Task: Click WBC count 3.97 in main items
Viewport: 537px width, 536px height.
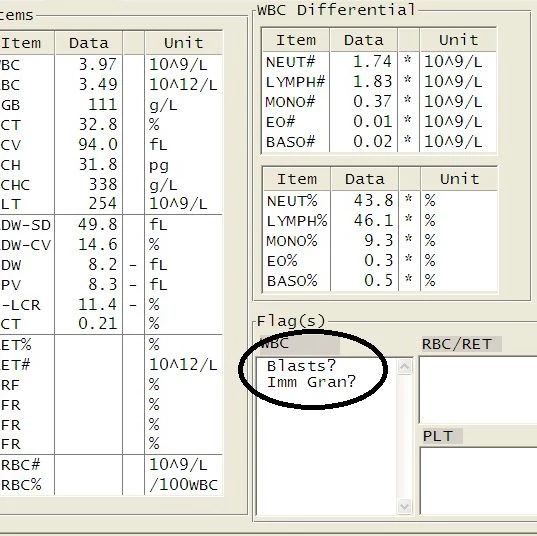Action: [x=98, y=64]
